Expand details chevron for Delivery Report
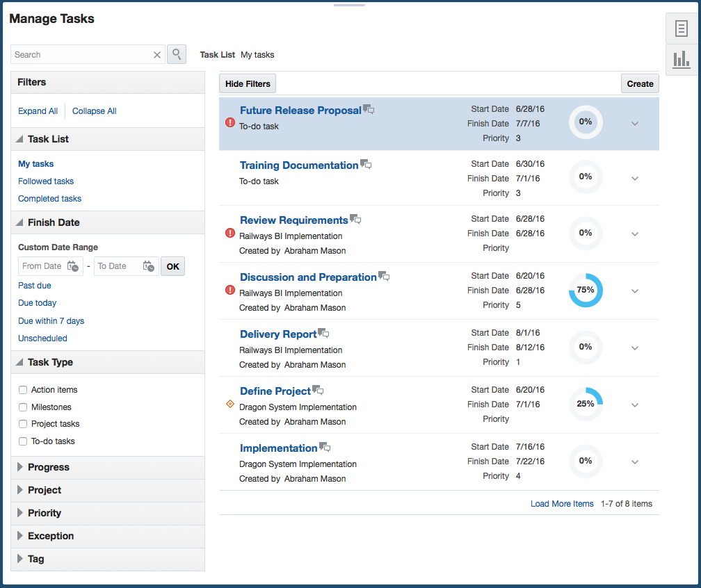This screenshot has width=701, height=588. 635,348
